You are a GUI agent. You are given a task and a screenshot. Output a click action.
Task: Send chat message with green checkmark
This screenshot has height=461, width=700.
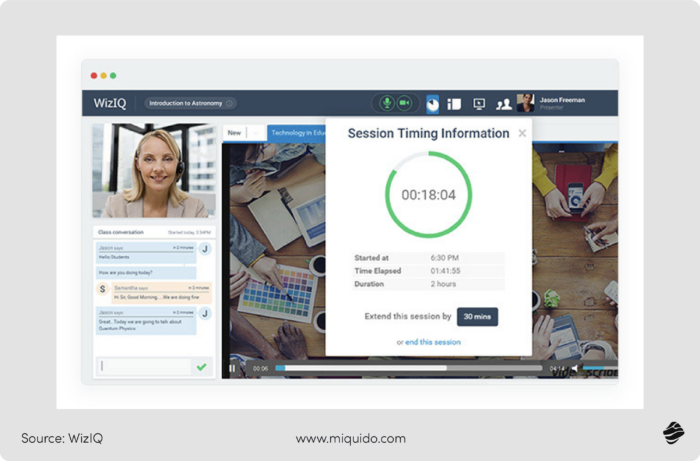(x=202, y=367)
